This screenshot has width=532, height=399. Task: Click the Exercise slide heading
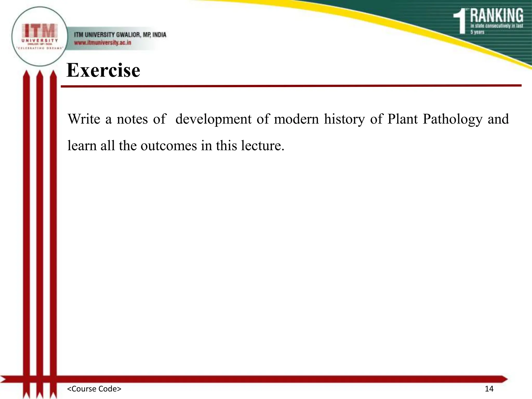103,70
